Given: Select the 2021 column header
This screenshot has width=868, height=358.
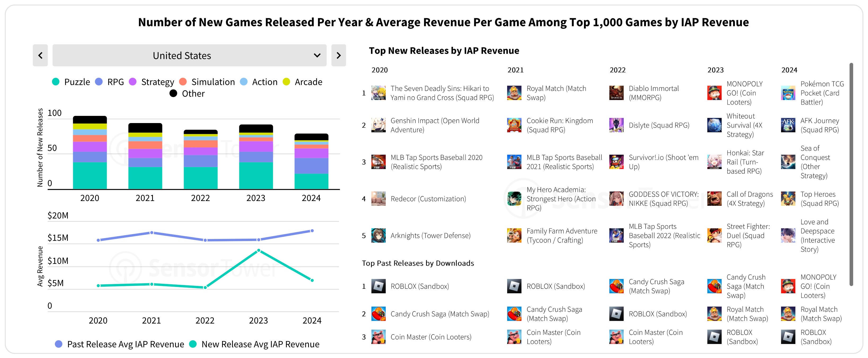Looking at the screenshot, I should (x=515, y=70).
